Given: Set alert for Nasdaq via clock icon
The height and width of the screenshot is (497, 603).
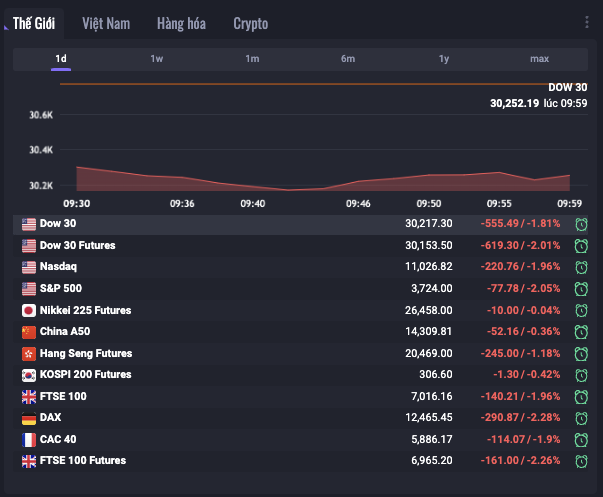Looking at the screenshot, I should click(581, 267).
